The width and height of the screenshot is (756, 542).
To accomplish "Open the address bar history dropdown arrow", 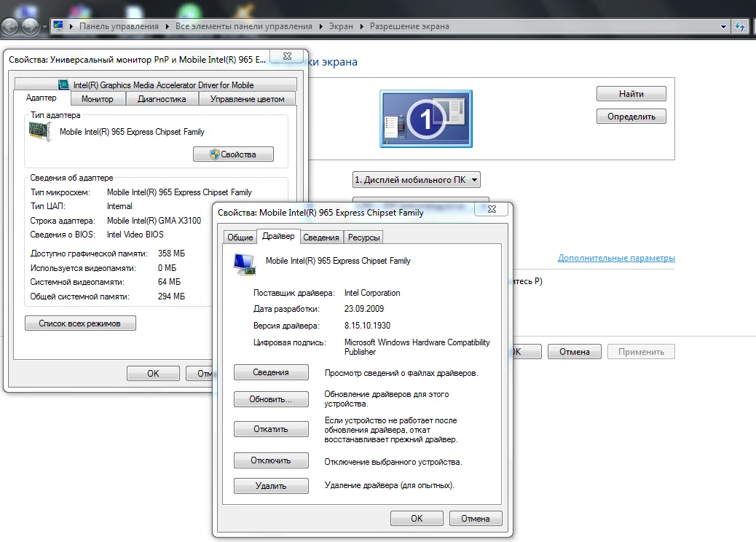I will pos(723,26).
